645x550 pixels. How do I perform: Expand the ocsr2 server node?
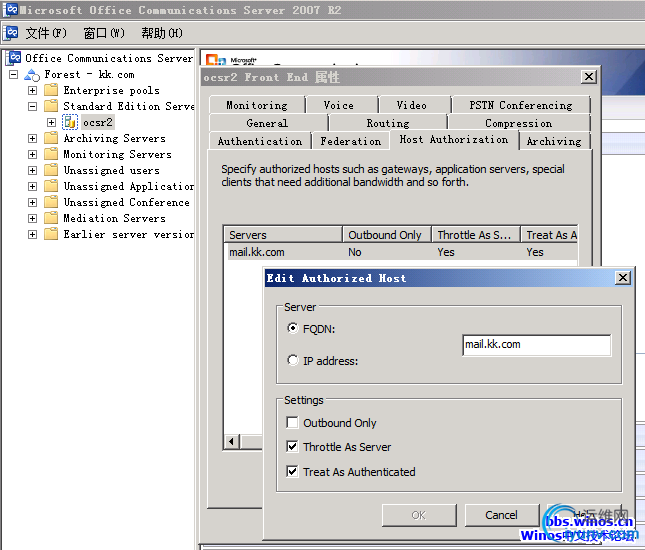[x=51, y=122]
